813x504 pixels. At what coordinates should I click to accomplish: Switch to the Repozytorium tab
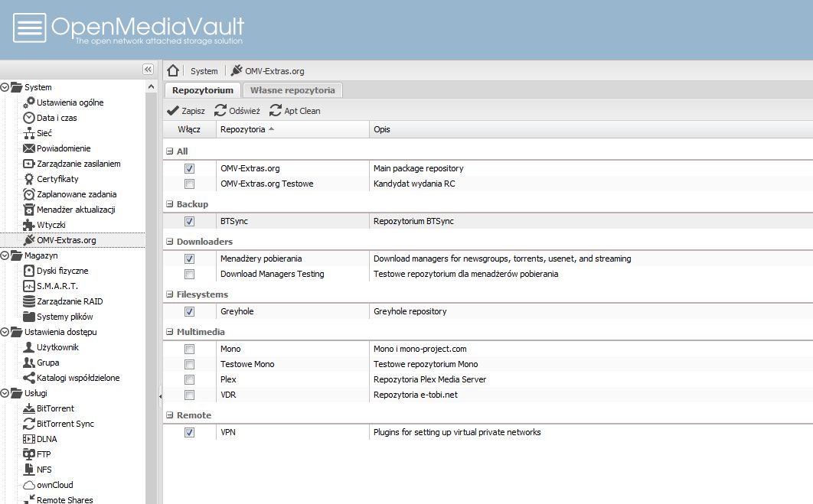click(203, 90)
